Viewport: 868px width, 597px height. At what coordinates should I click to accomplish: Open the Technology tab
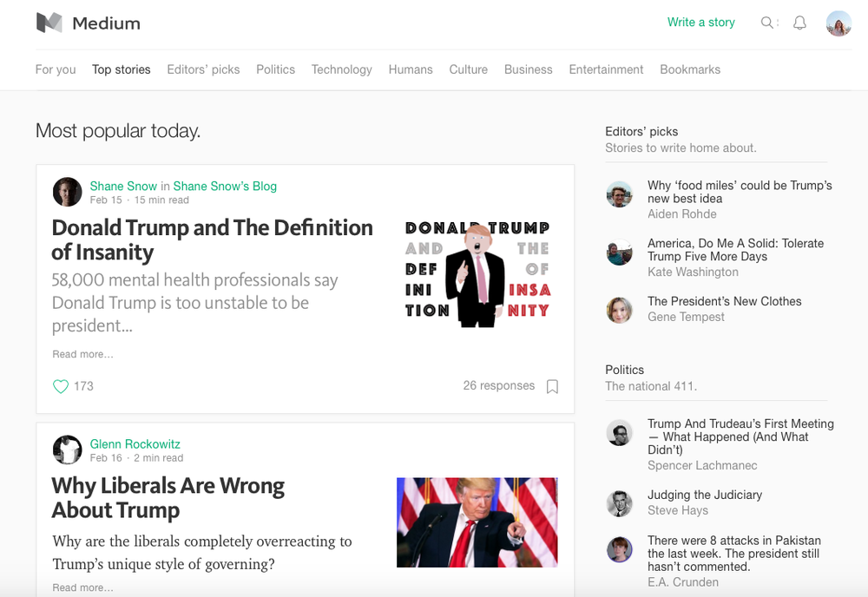click(341, 69)
